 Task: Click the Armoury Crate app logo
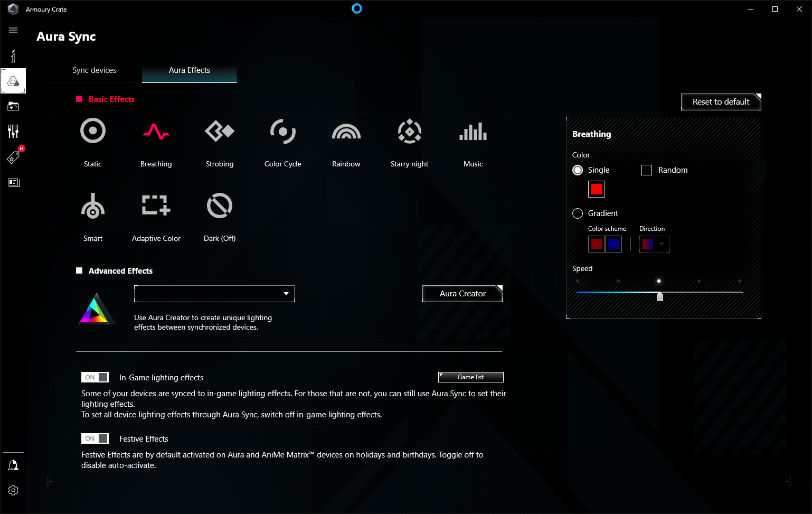point(13,9)
